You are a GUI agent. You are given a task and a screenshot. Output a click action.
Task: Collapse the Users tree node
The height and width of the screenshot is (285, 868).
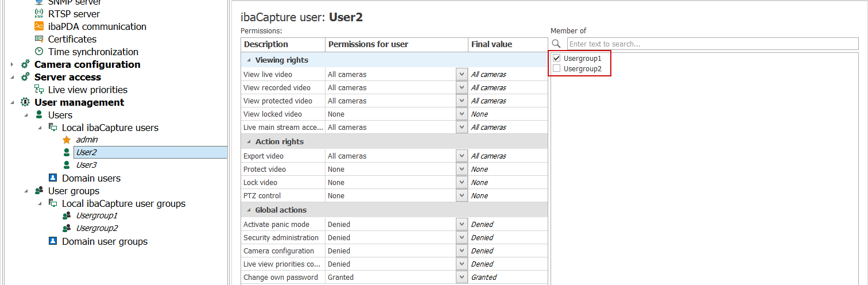tap(26, 115)
